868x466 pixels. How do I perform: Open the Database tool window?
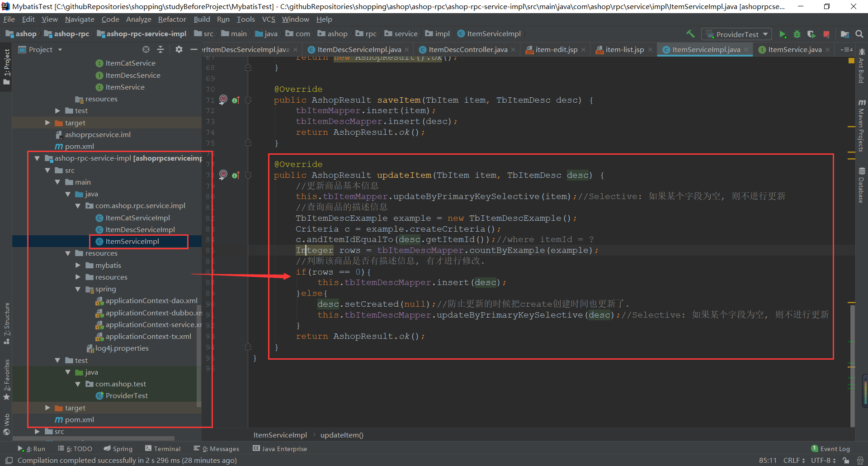pos(861,185)
